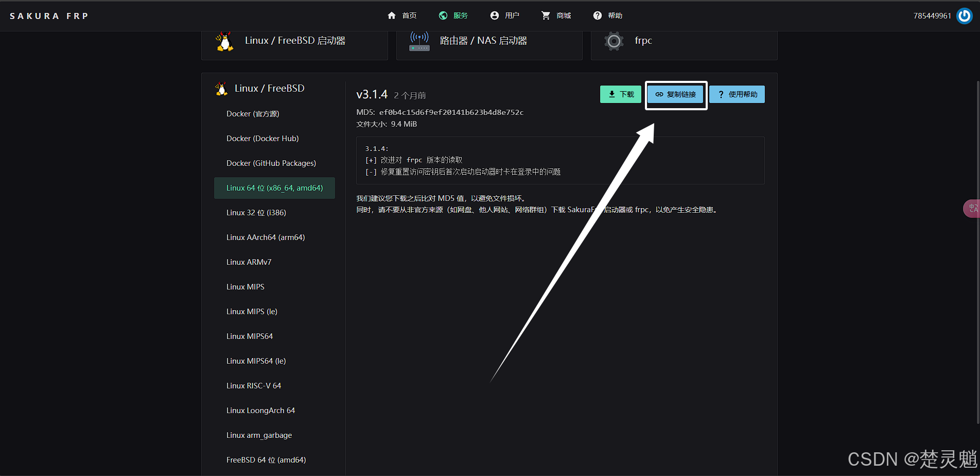Click the gear icon on frpc card
This screenshot has width=980, height=476.
point(614,41)
